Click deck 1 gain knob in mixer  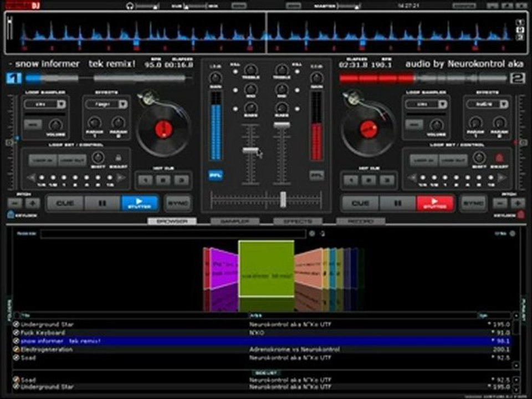pyautogui.click(x=215, y=78)
